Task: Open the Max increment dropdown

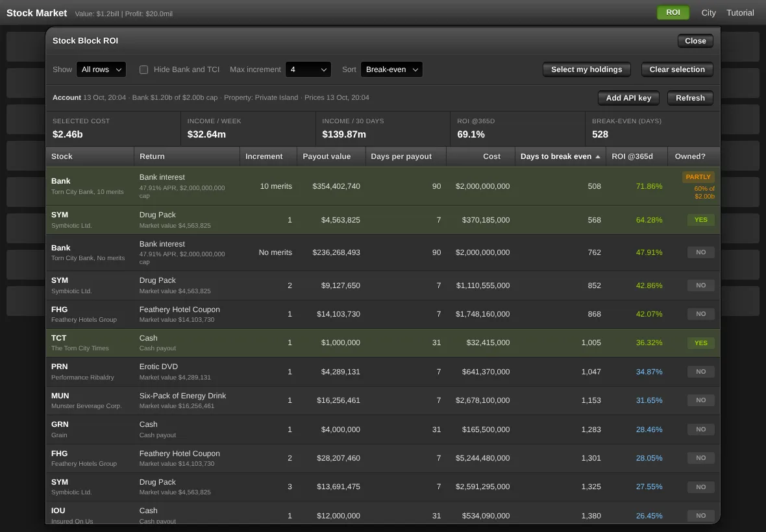Action: point(308,69)
